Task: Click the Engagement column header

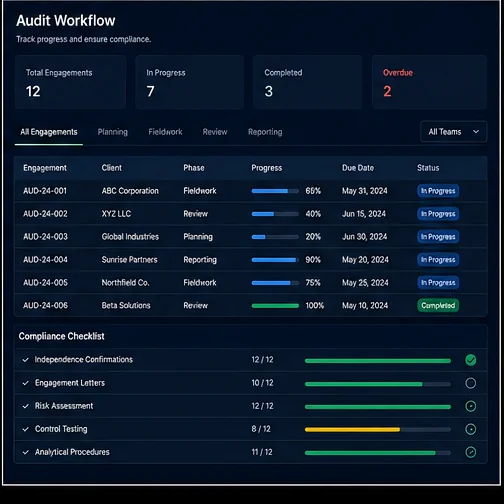Action: tap(45, 168)
